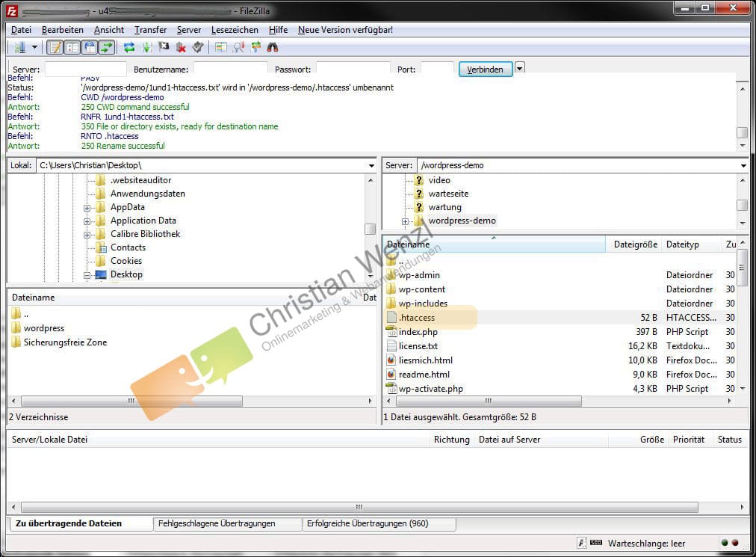Select the Contacts folder in local tree
This screenshot has height=557, width=756.
coord(128,247)
